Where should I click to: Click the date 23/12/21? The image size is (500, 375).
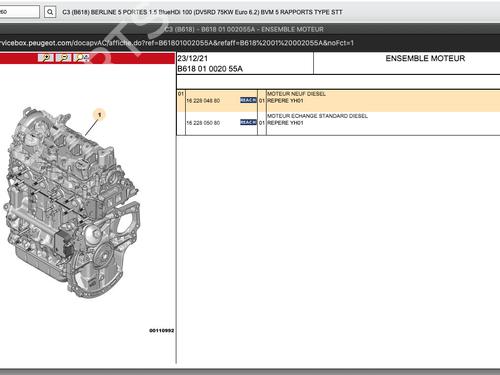pyautogui.click(x=193, y=58)
